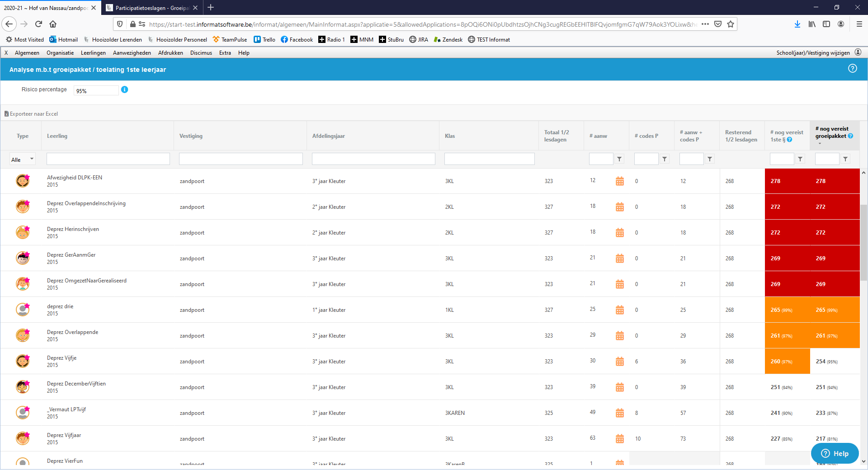Click the question mark icon in blue header
Screen dimensions: 868x470
852,69
